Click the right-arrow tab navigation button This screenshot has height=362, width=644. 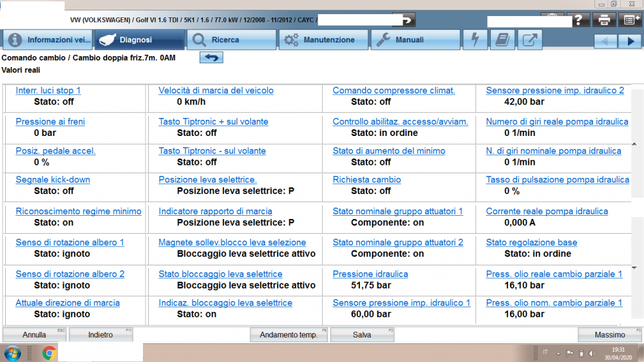click(629, 41)
